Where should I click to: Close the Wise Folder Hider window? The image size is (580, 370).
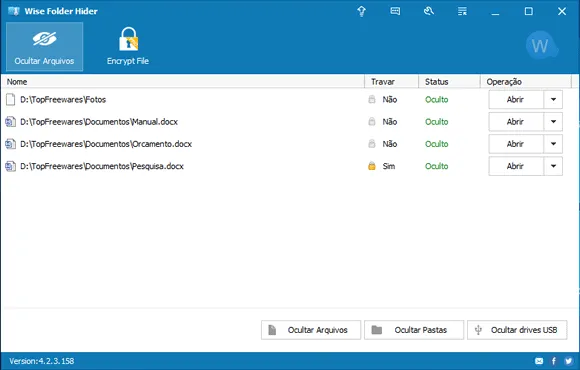tap(562, 11)
